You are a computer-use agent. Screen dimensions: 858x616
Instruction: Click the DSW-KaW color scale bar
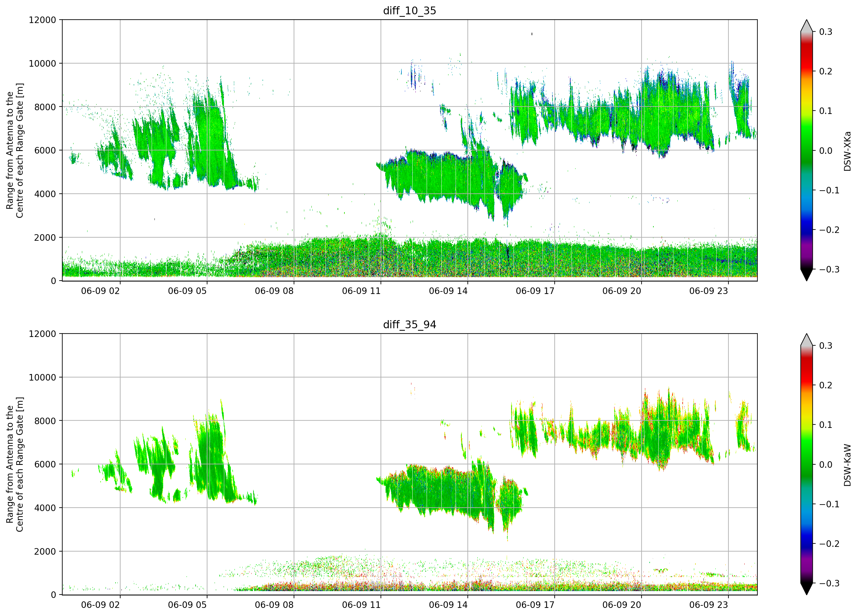coord(807,464)
